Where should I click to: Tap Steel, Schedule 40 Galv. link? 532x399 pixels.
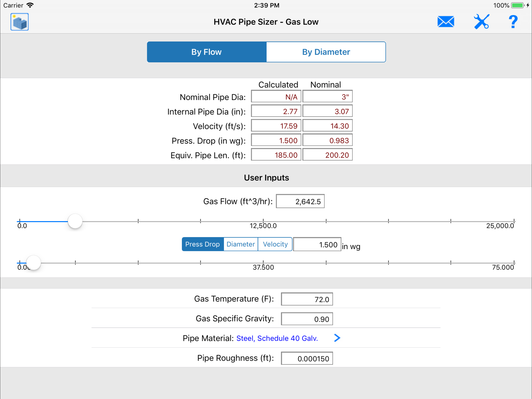277,338
